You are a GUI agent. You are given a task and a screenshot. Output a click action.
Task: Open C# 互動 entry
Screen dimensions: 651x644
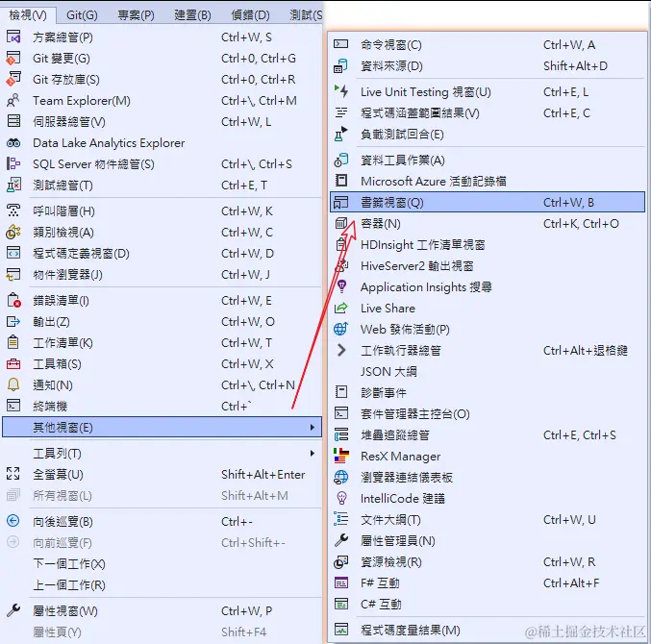(488, 605)
